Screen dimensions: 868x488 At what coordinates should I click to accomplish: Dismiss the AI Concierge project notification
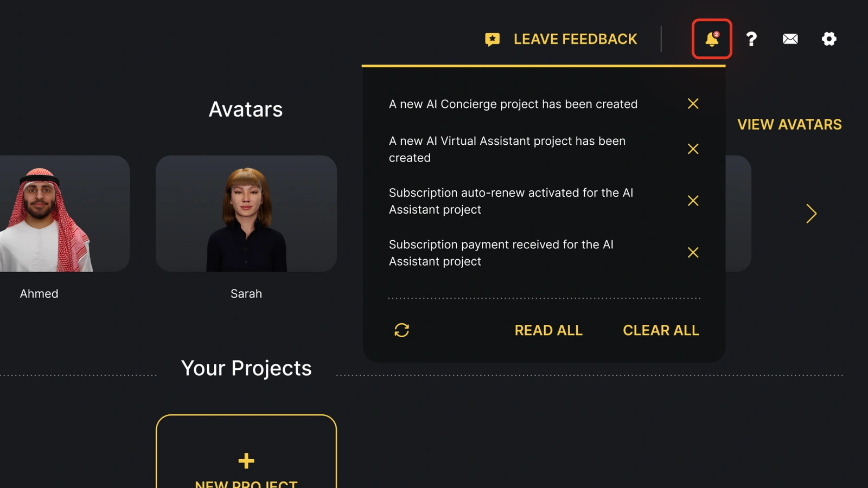pyautogui.click(x=693, y=104)
